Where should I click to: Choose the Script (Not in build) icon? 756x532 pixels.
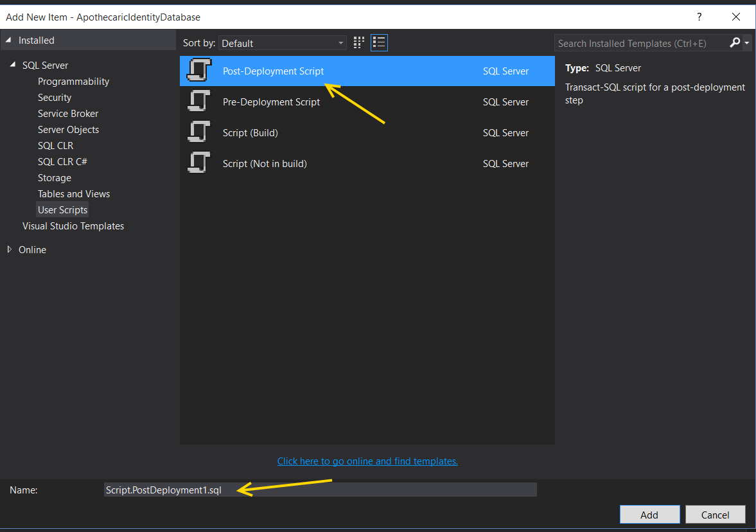coord(199,163)
